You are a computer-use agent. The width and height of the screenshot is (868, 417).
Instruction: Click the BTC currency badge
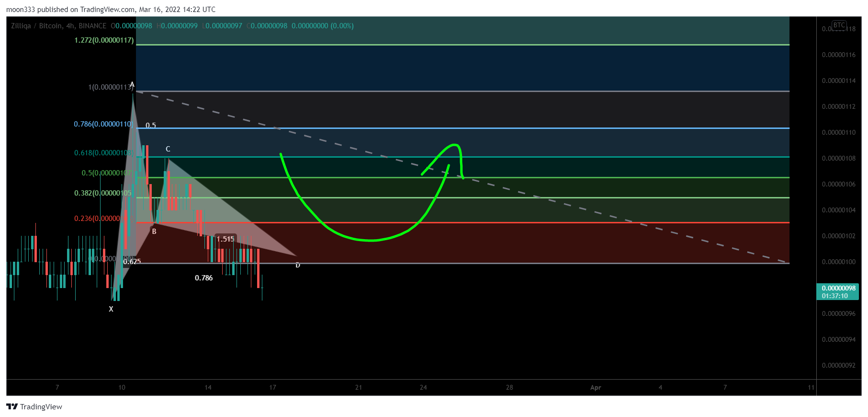click(839, 25)
